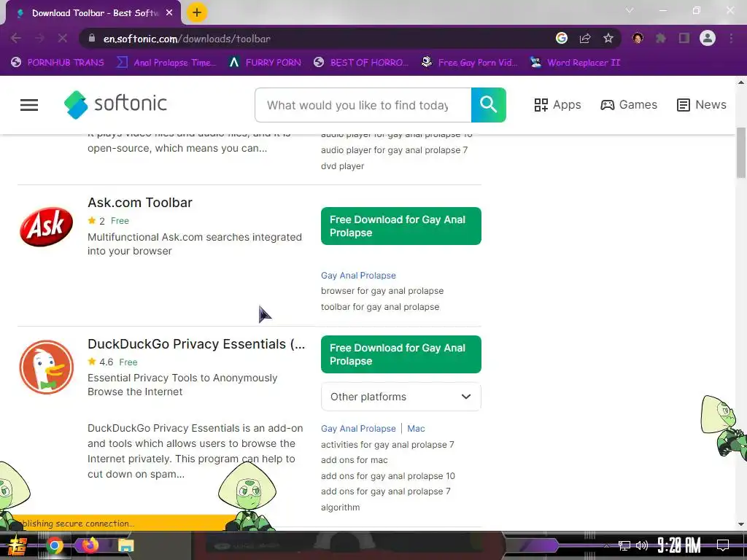The image size is (747, 560).
Task: Go back with browser back arrow
Action: (16, 38)
